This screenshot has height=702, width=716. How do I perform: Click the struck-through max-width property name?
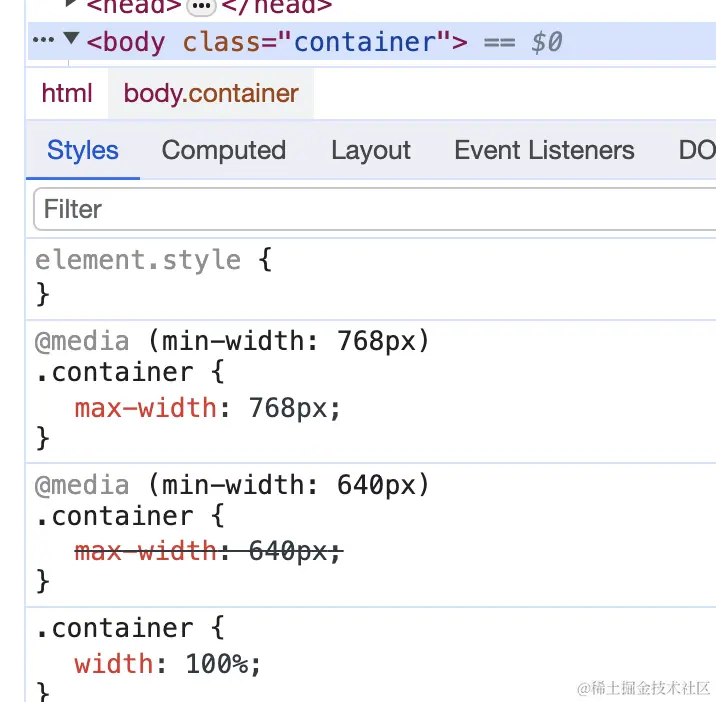point(146,551)
